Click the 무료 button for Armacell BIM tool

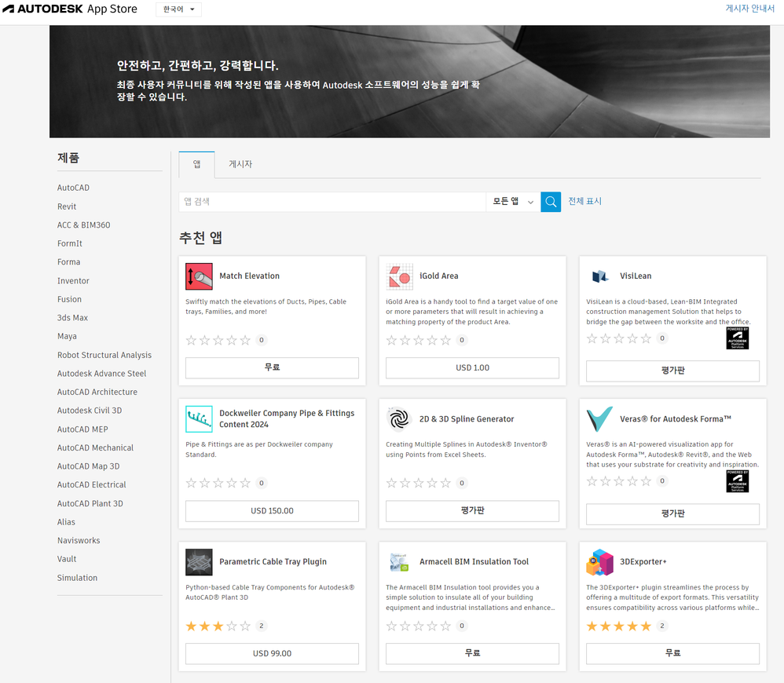(472, 653)
